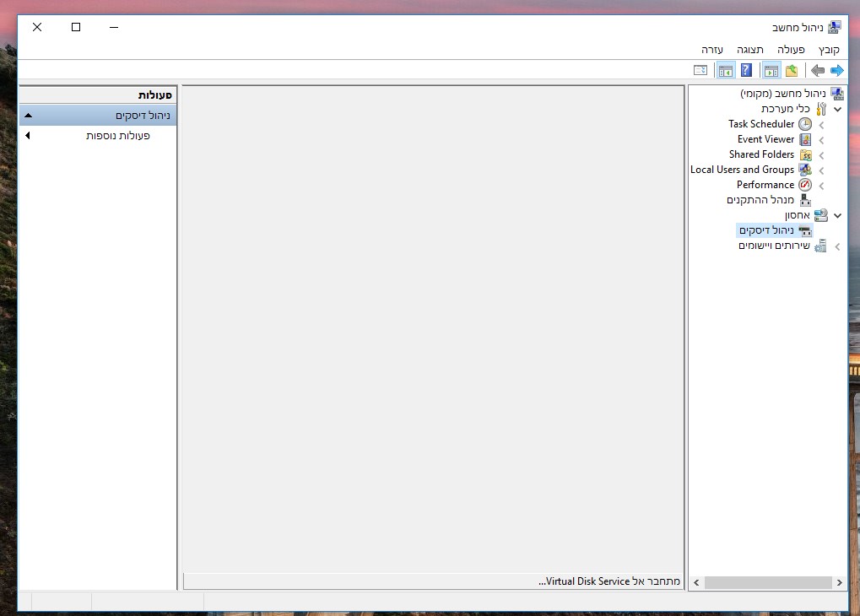Click the tree pane horizontal scrollbar track

tap(768, 582)
